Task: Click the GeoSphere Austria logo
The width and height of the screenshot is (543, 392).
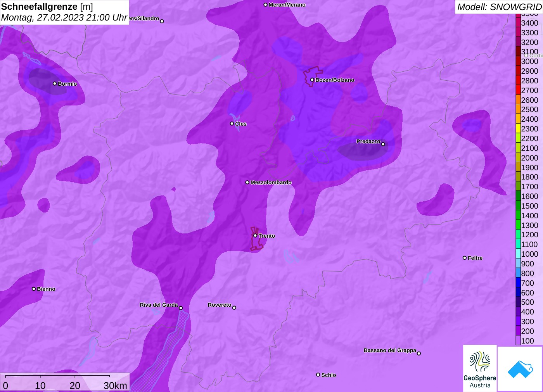Action: (x=480, y=368)
